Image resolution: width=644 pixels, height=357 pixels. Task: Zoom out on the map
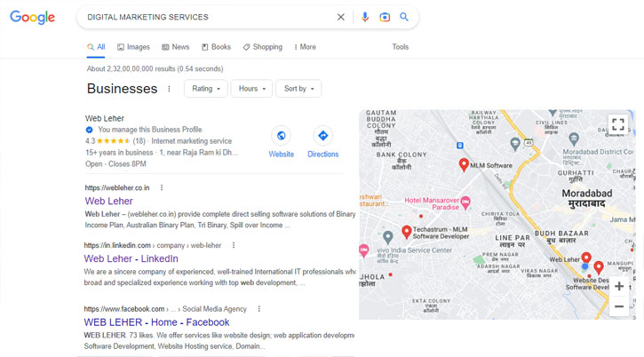coord(619,306)
